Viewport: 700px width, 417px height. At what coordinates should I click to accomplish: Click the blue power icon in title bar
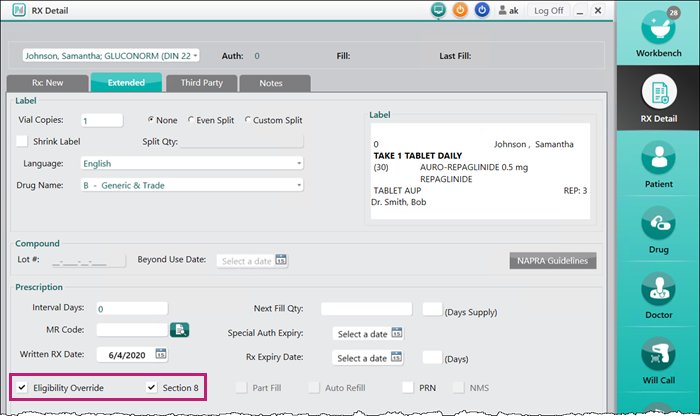point(482,11)
